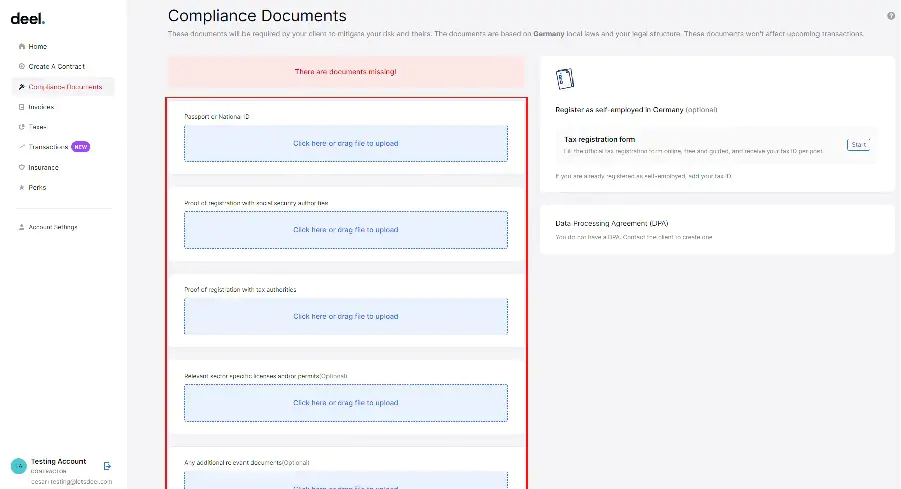Click the Testing Account avatar circle

click(x=18, y=466)
